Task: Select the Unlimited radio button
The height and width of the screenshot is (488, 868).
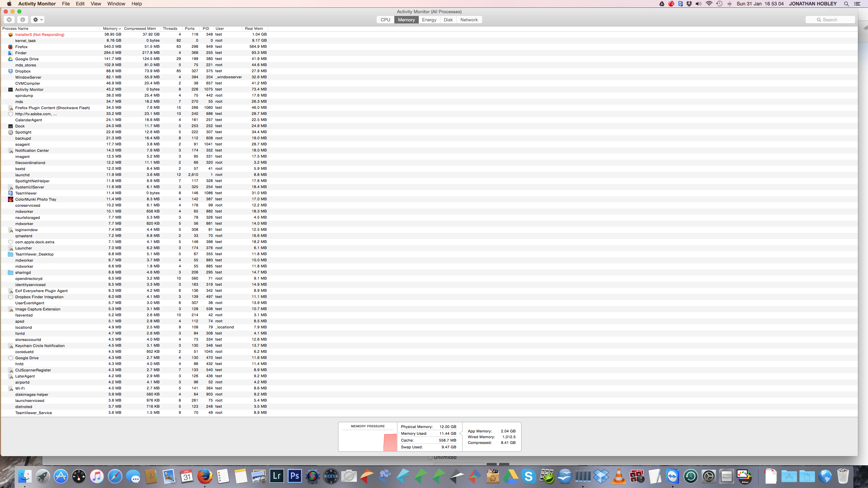Action: click(430, 457)
